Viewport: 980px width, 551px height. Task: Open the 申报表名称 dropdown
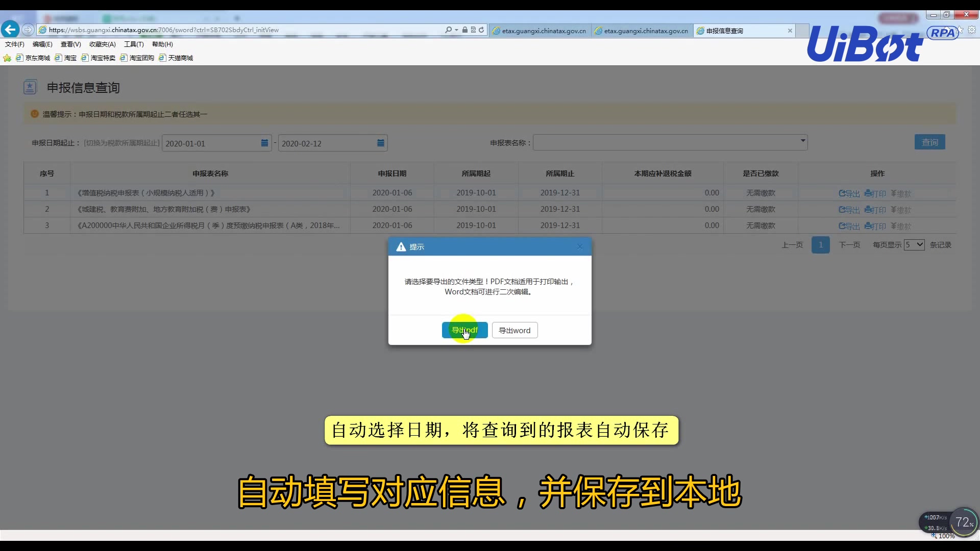[802, 142]
